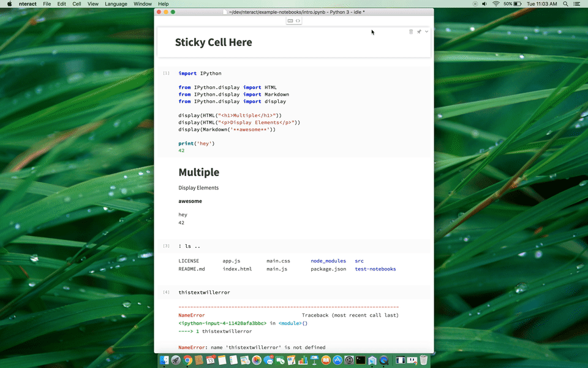Open iBooks from the dock

click(x=326, y=360)
